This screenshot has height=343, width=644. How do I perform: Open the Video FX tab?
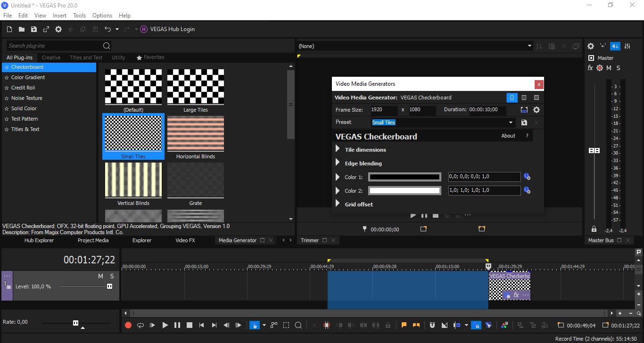(x=185, y=240)
